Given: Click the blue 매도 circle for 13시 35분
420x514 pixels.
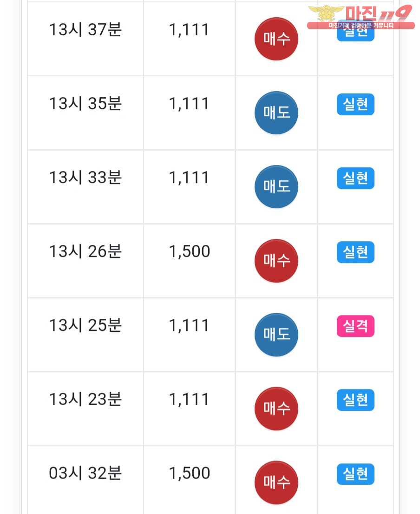Looking at the screenshot, I should point(276,113).
